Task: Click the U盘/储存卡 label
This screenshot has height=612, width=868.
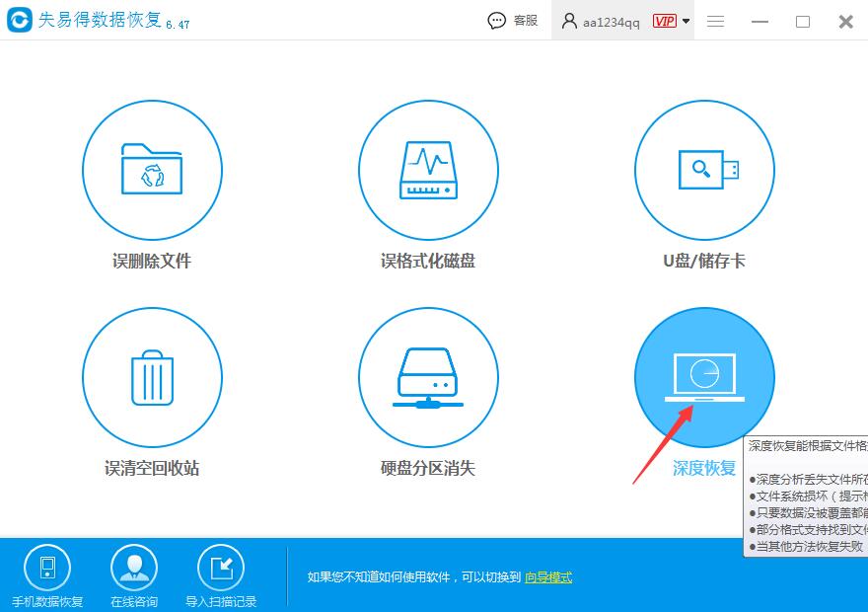Action: [x=704, y=261]
